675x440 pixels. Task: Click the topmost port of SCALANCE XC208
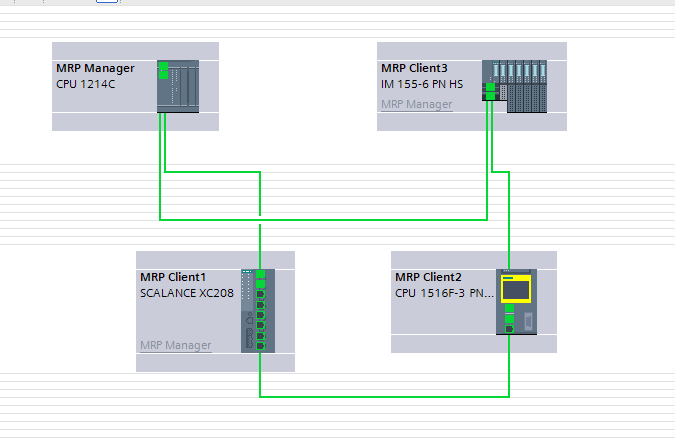pyautogui.click(x=260, y=273)
